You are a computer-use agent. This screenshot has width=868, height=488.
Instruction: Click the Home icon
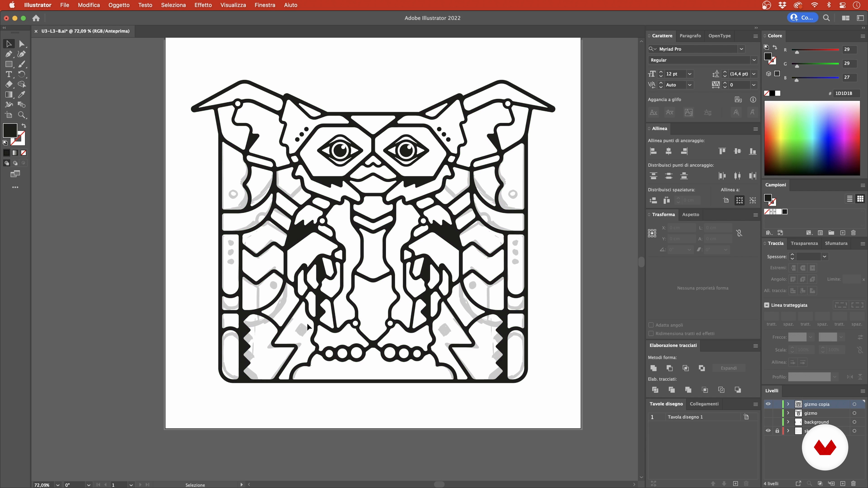tap(36, 18)
